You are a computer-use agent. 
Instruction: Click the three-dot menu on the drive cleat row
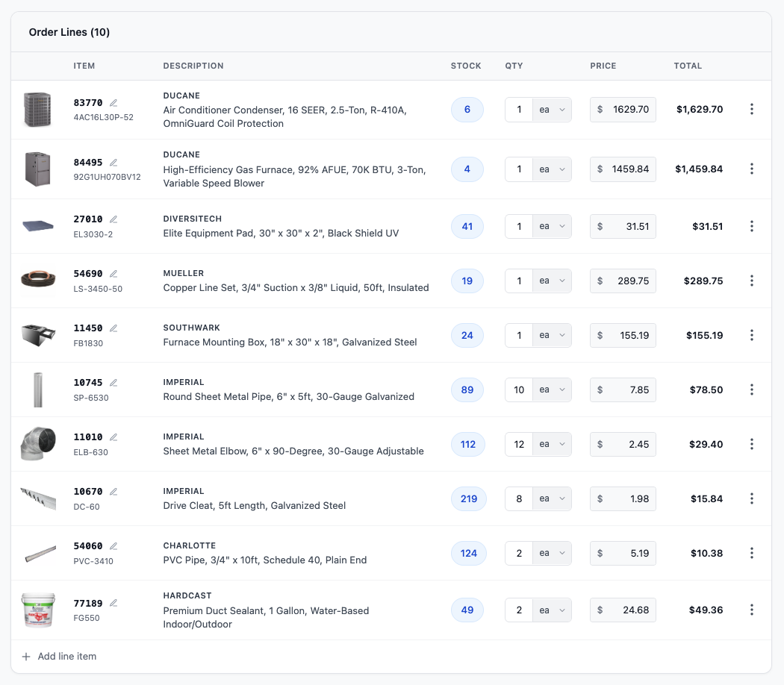click(752, 498)
